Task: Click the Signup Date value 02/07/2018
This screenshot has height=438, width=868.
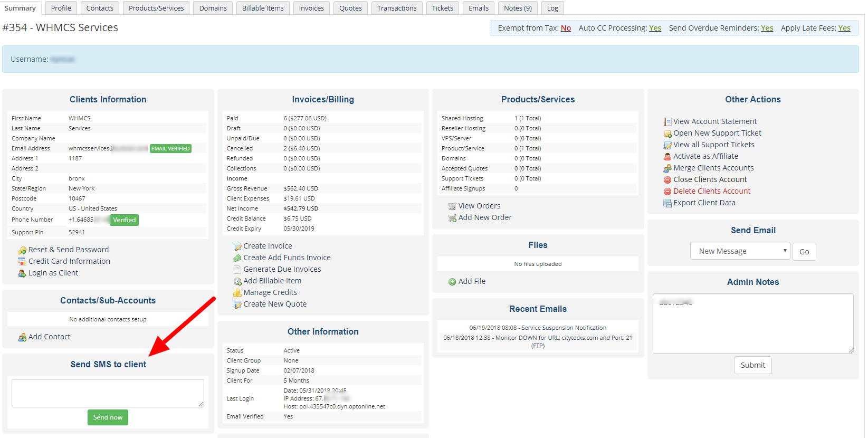Action: pyautogui.click(x=299, y=370)
